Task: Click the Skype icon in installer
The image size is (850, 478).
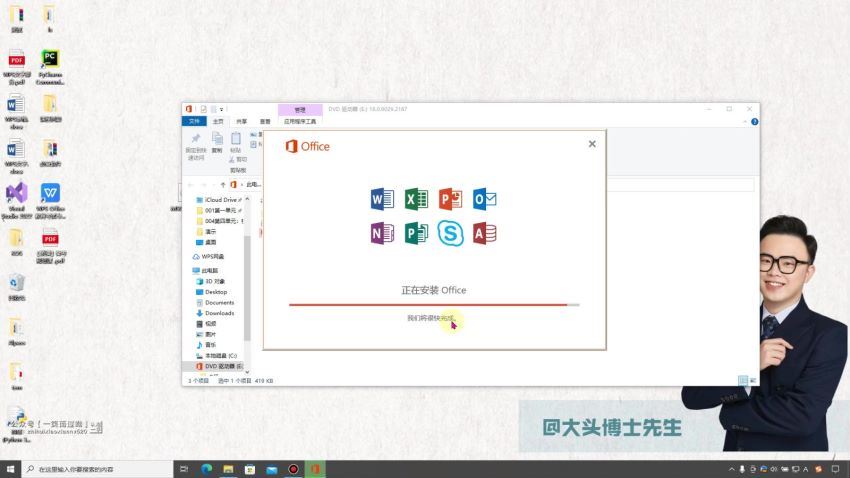Action: click(450, 234)
